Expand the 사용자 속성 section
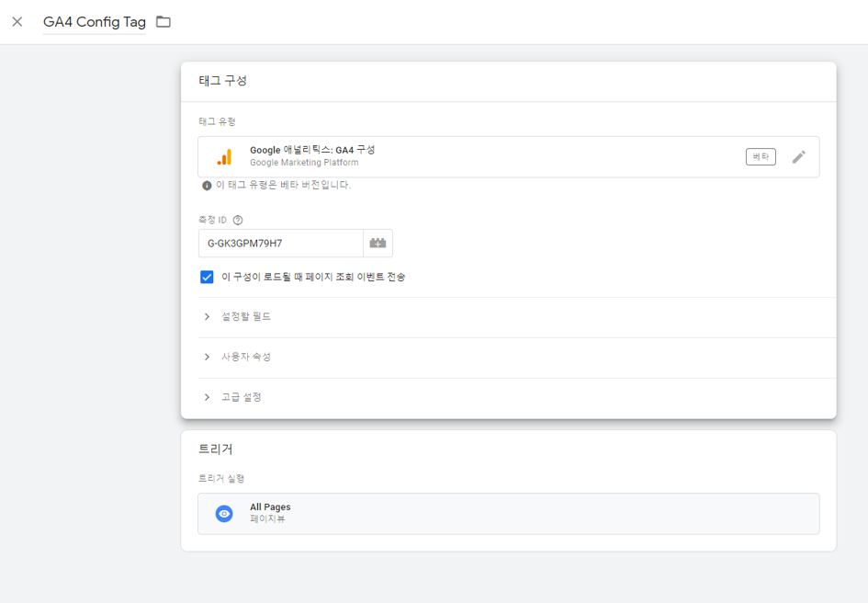 pyautogui.click(x=517, y=357)
